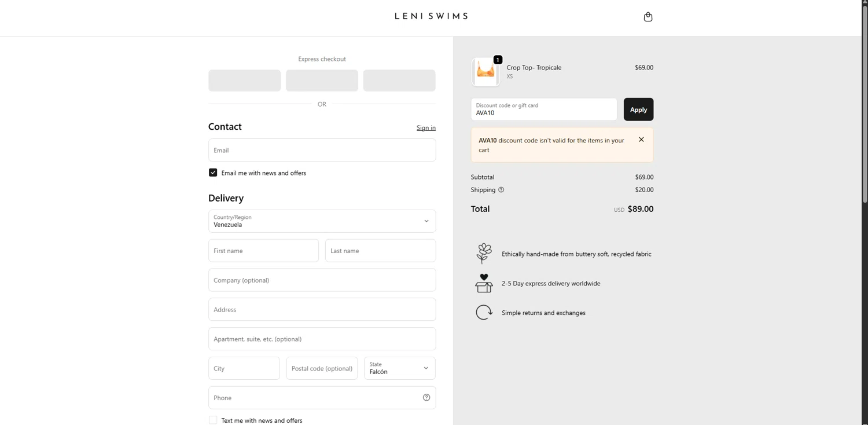The image size is (868, 425).
Task: Open the Country/Region dropdown
Action: tap(322, 221)
